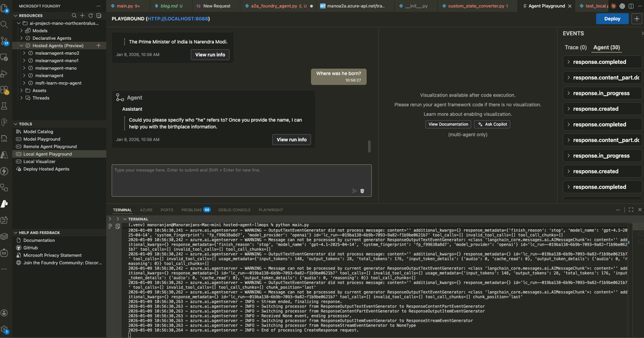The height and width of the screenshot is (338, 644).
Task: Click the search icon in Resources header
Action: (74, 15)
